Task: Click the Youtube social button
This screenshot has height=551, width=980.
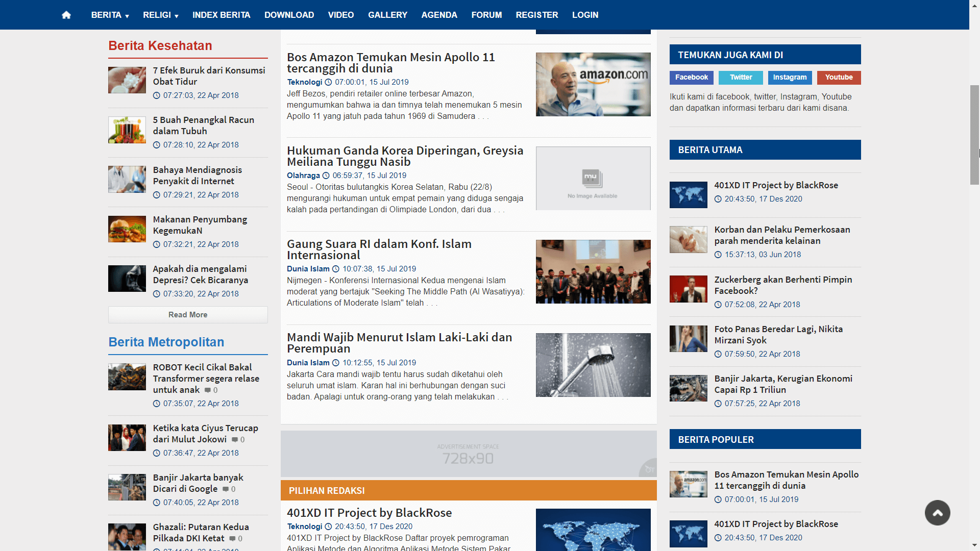Action: click(839, 78)
